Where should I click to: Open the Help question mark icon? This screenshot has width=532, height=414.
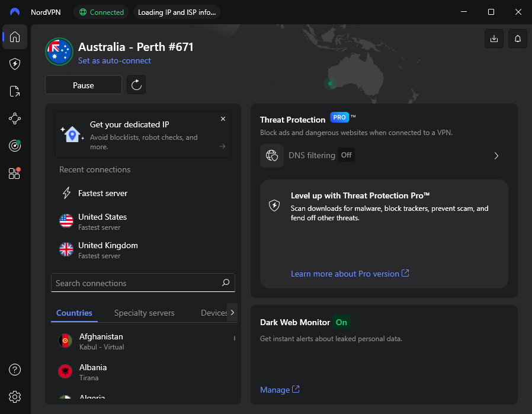[15, 370]
